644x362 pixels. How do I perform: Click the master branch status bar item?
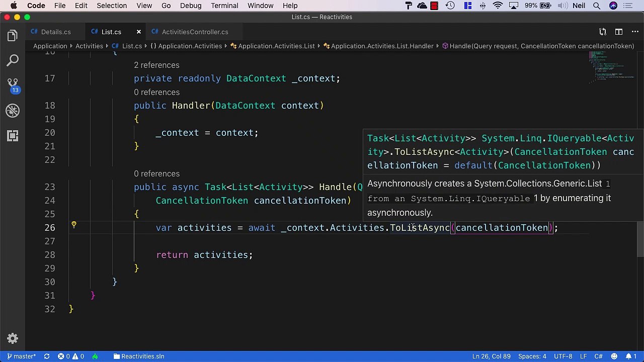21,356
